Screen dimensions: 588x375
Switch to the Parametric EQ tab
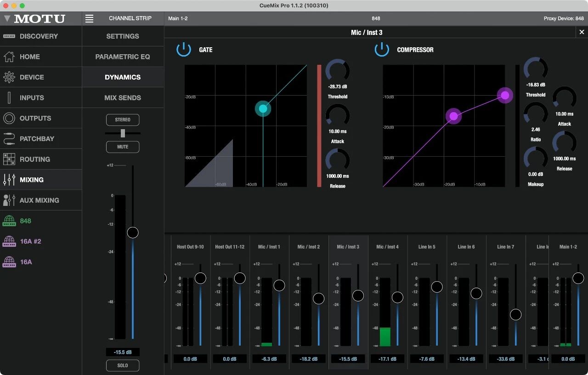pos(123,57)
